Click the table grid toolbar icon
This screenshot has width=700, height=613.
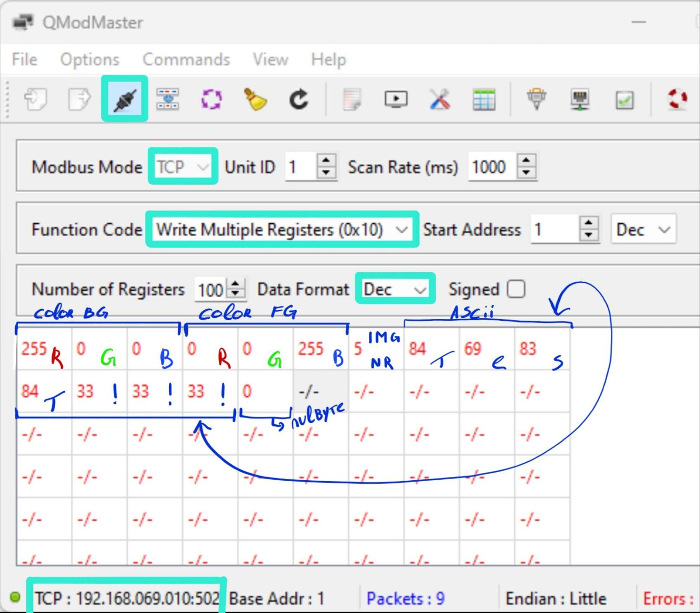tap(484, 100)
